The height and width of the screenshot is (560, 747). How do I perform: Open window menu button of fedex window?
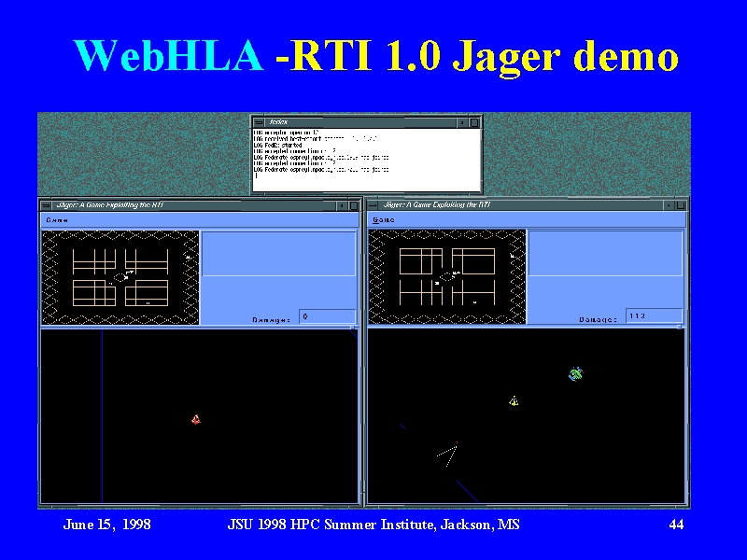259,122
